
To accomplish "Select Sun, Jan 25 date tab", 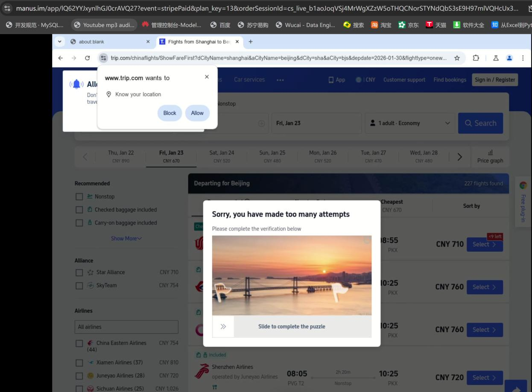I will 272,156.
